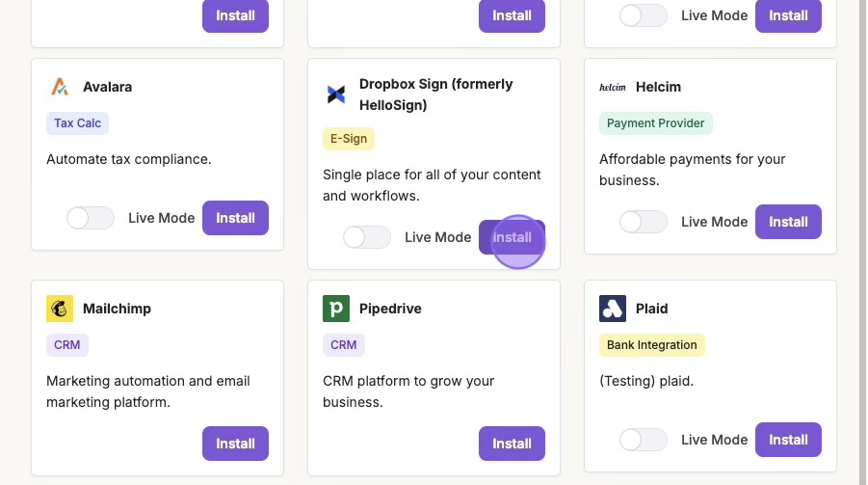Click the Tax Calc tag on Avalara

pyautogui.click(x=77, y=123)
